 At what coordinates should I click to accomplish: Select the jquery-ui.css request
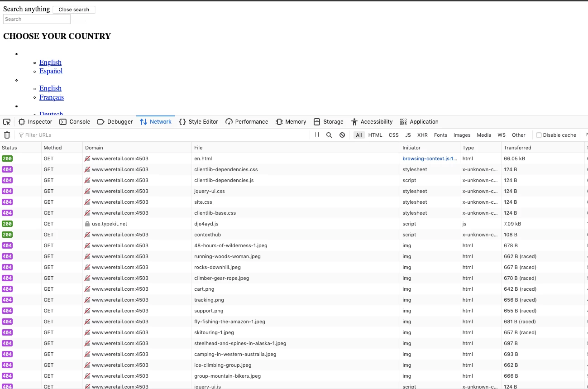click(294, 191)
